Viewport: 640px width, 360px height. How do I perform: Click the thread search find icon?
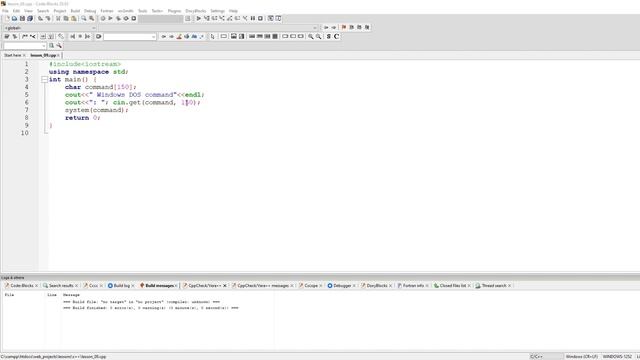tap(51, 46)
